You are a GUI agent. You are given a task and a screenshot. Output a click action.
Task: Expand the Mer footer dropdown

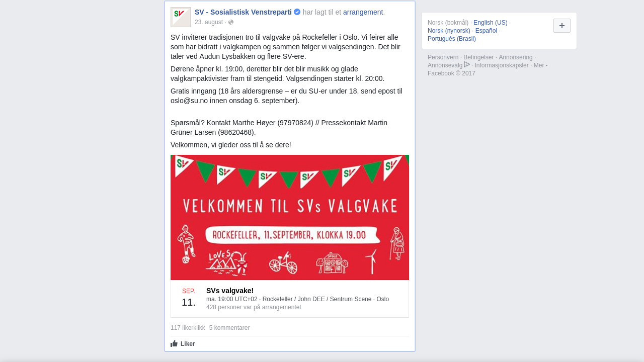[541, 65]
